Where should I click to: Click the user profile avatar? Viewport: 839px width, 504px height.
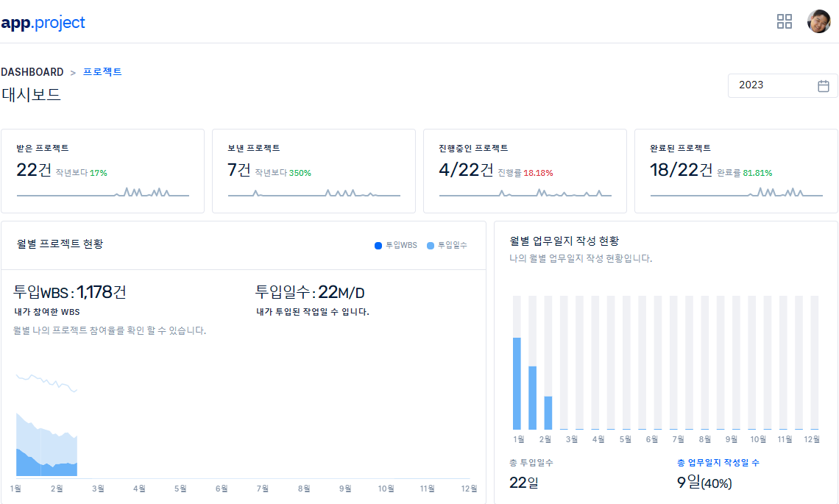(818, 21)
